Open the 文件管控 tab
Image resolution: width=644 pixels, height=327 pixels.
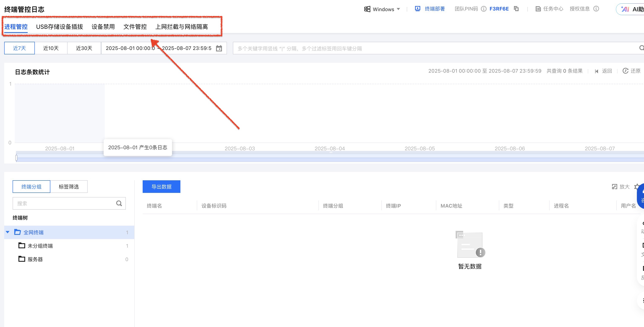(135, 27)
